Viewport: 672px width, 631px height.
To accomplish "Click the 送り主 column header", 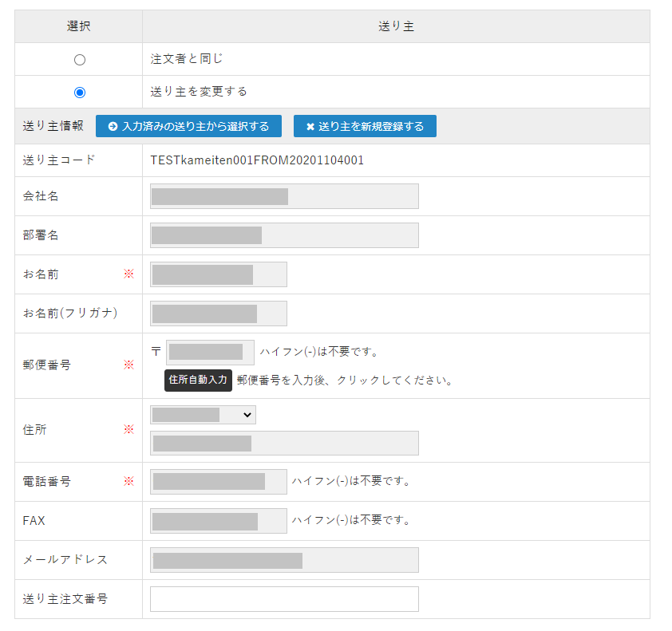I will pyautogui.click(x=396, y=26).
